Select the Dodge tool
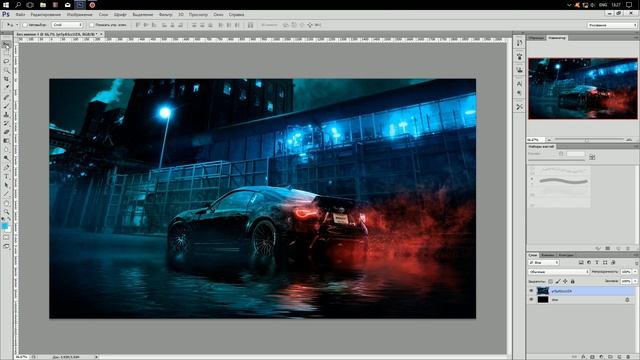The height and width of the screenshot is (360, 640). coord(6,158)
